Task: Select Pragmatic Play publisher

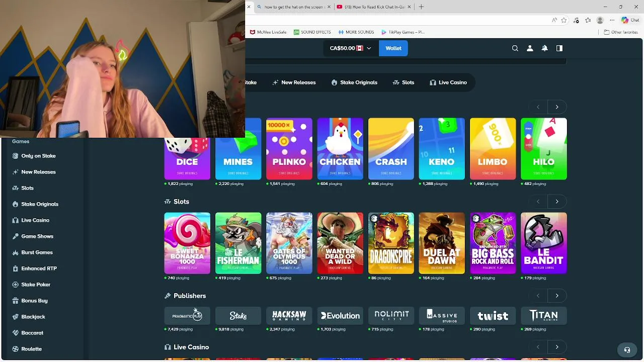Action: point(187,316)
